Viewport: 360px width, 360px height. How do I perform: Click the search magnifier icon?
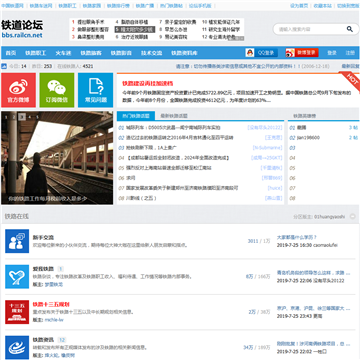click(350, 29)
